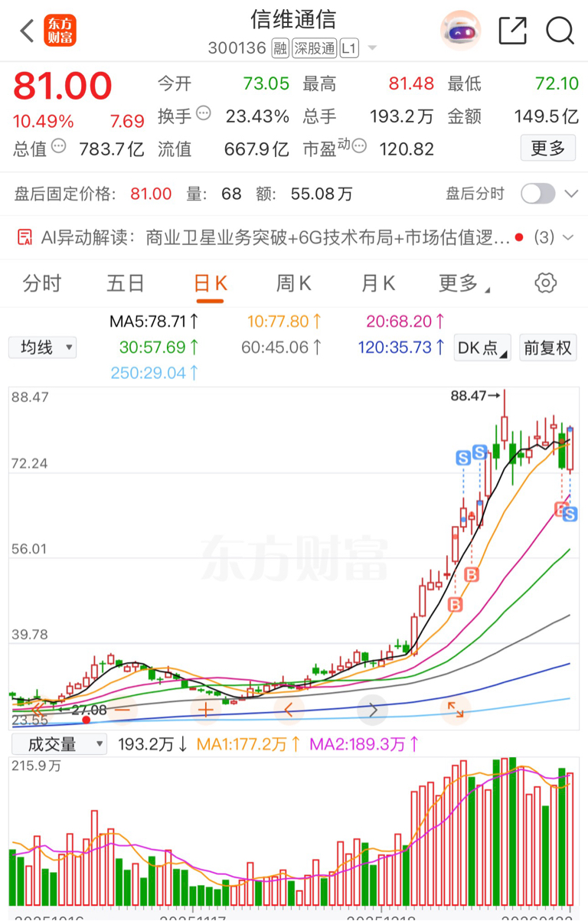Tap the 10:77.80 moving average value
This screenshot has height=921, width=588.
click(284, 321)
